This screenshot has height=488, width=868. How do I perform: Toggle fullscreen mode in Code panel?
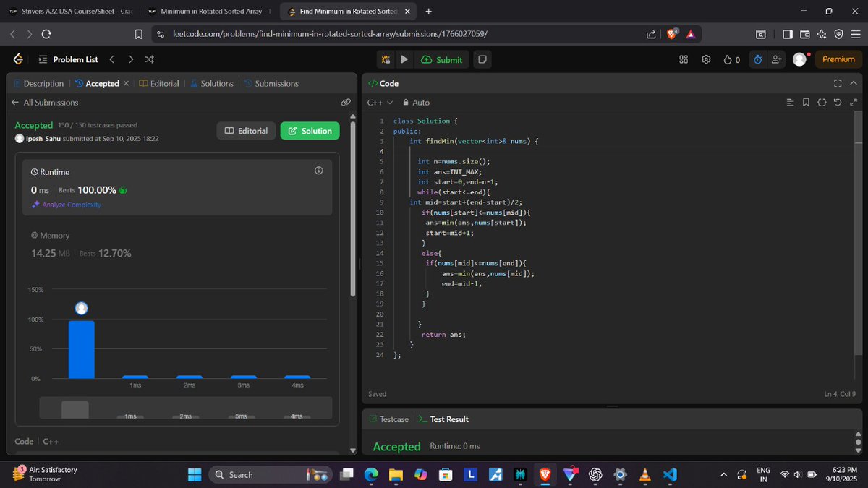[837, 83]
